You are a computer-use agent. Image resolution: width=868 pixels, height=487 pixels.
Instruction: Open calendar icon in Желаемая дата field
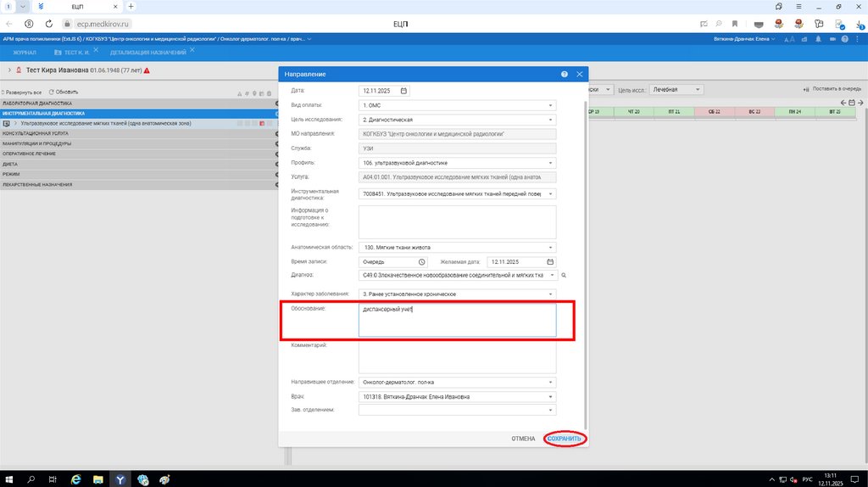(550, 262)
